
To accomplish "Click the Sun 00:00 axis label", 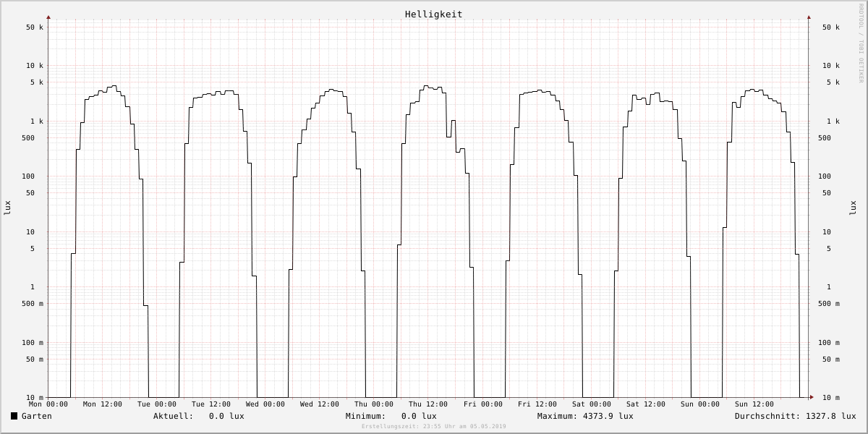I will pyautogui.click(x=700, y=404).
